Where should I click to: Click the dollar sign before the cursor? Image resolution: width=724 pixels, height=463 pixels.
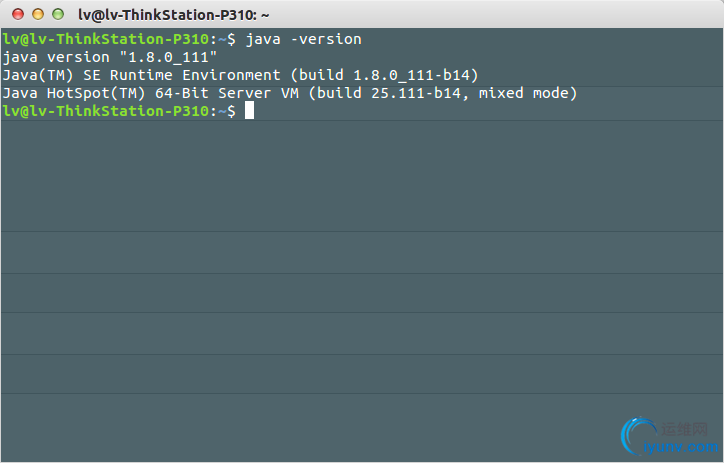(x=232, y=111)
